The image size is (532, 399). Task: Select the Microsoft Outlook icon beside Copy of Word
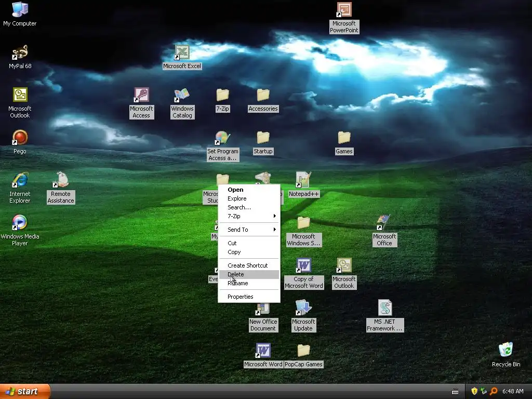344,273
